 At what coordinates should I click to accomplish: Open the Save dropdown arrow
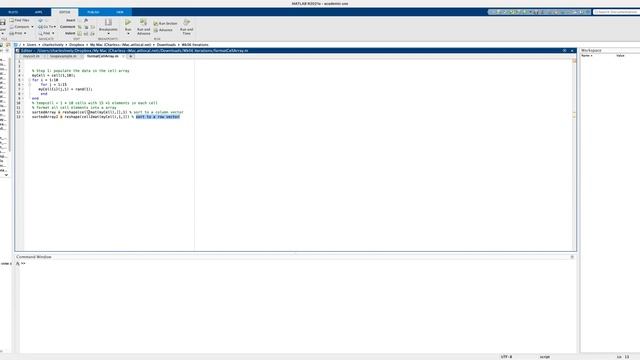(x=2, y=33)
